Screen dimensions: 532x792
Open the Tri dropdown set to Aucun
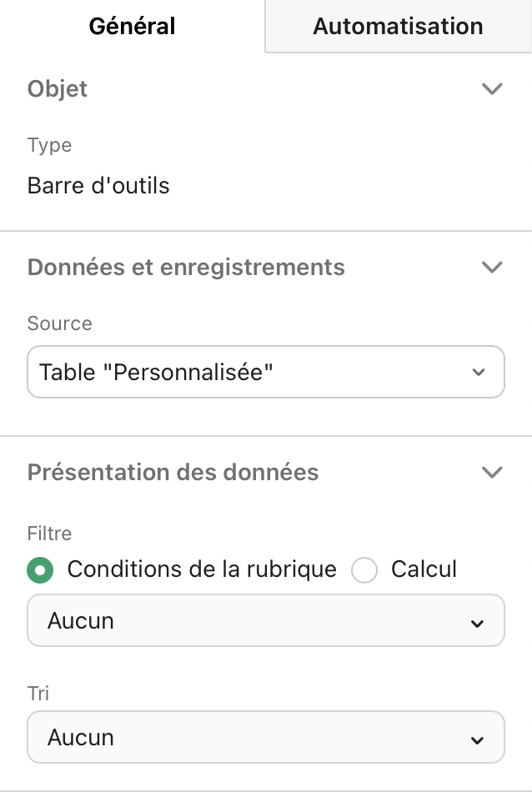[x=265, y=737]
